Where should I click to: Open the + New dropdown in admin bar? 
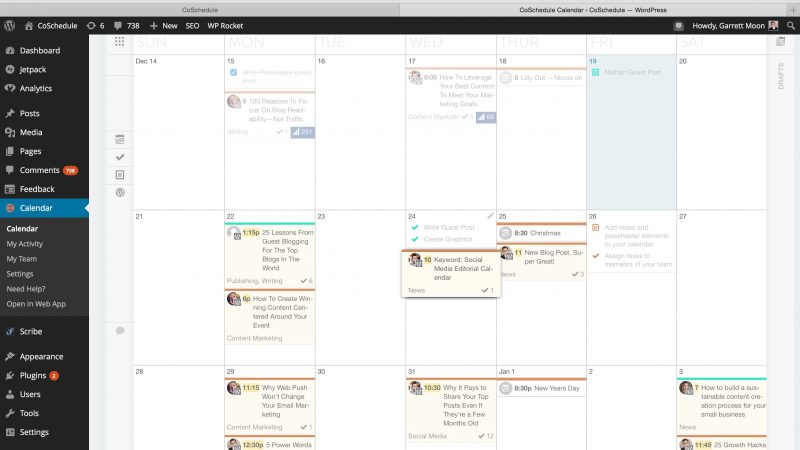point(163,24)
